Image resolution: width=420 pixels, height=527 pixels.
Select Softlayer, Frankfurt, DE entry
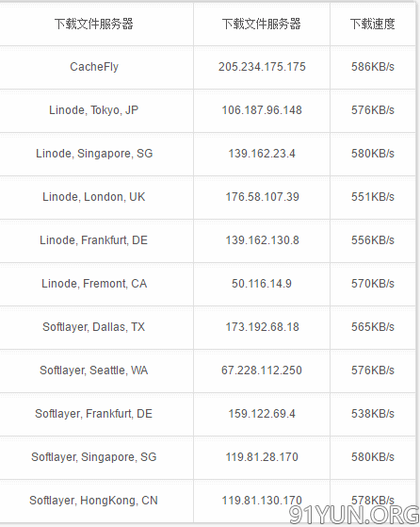click(x=93, y=414)
